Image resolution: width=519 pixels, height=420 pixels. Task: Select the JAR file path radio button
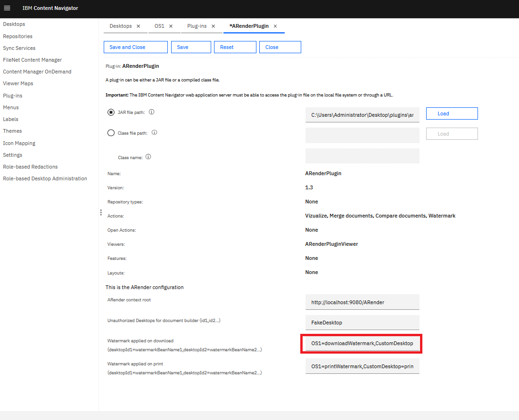[111, 113]
